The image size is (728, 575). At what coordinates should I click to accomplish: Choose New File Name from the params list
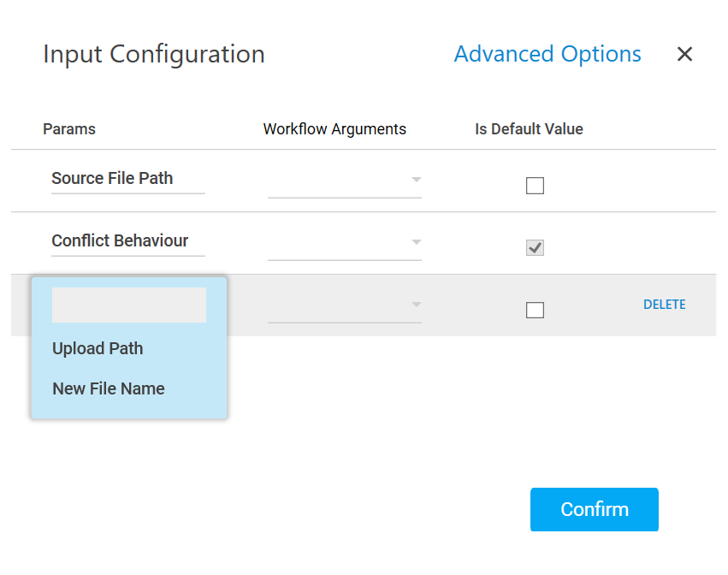click(109, 388)
